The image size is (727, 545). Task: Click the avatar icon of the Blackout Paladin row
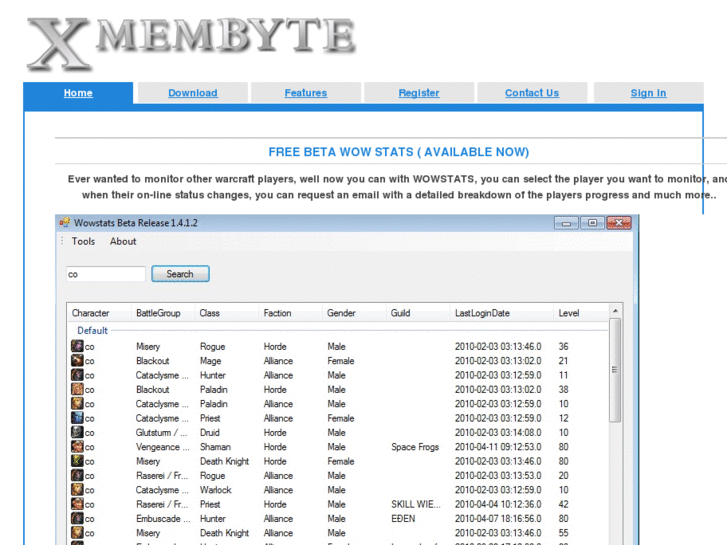[77, 389]
